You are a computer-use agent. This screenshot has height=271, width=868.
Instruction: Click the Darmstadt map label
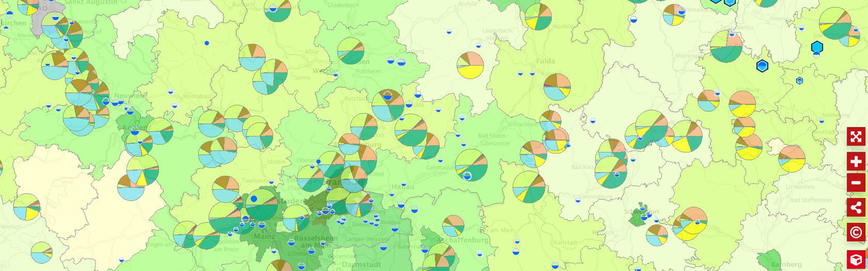point(361,264)
